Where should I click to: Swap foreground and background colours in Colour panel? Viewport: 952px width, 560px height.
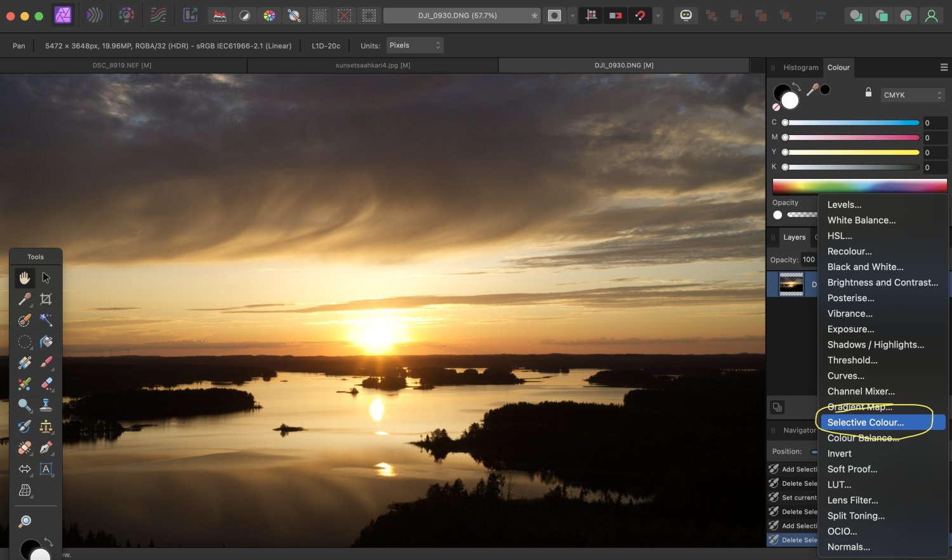[x=797, y=86]
